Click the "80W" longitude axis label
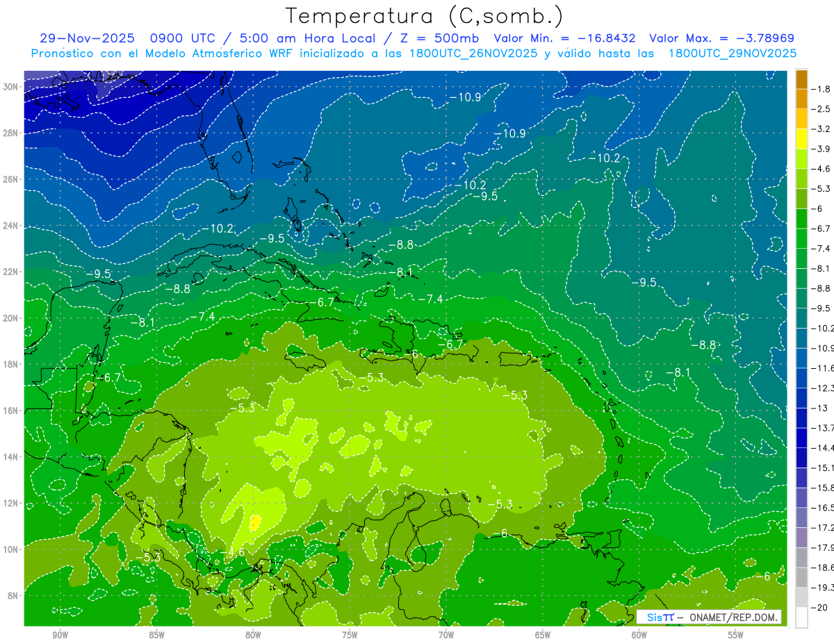The height and width of the screenshot is (644, 834). (x=253, y=636)
